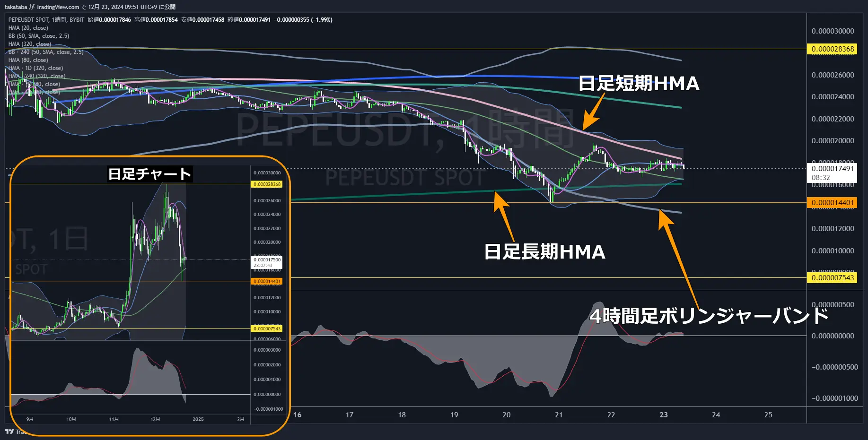Click date 25 on the time axis
This screenshot has height=440, width=868.
pos(768,415)
